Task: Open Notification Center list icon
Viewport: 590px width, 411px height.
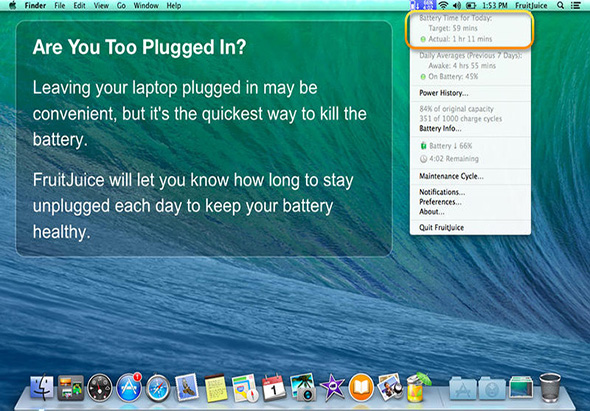Action: click(x=575, y=5)
